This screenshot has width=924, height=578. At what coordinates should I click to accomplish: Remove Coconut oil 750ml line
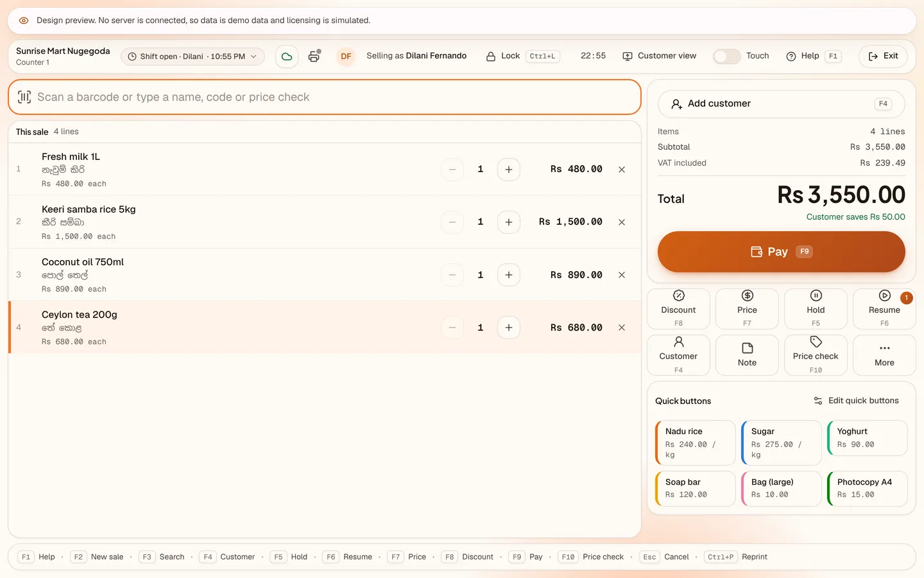click(x=622, y=275)
